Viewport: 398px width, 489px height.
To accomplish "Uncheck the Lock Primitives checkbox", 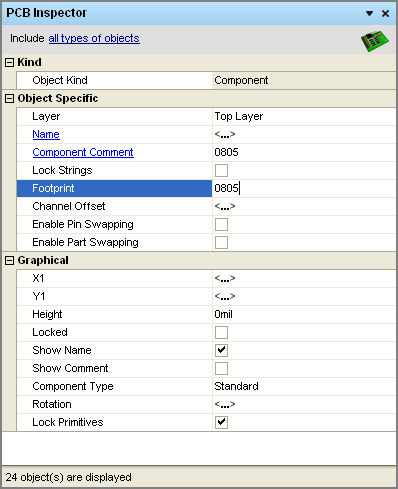I will tap(221, 422).
